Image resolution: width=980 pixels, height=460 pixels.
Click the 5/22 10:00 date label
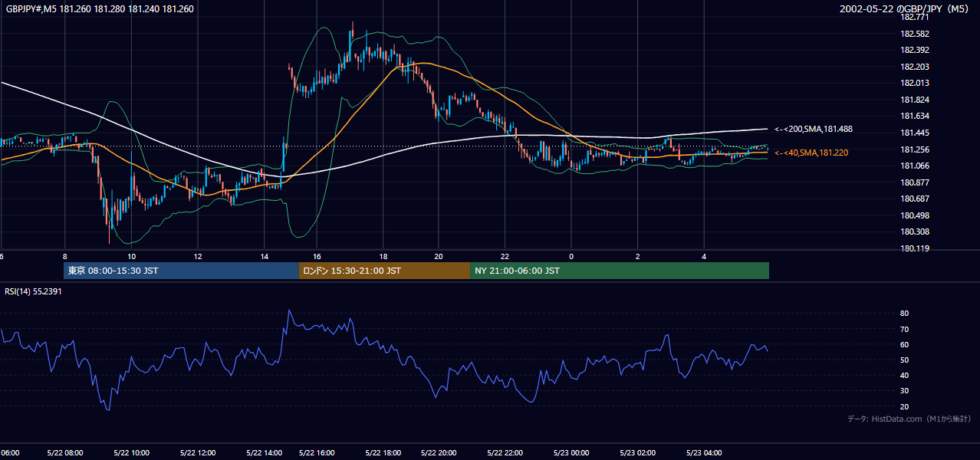131,453
